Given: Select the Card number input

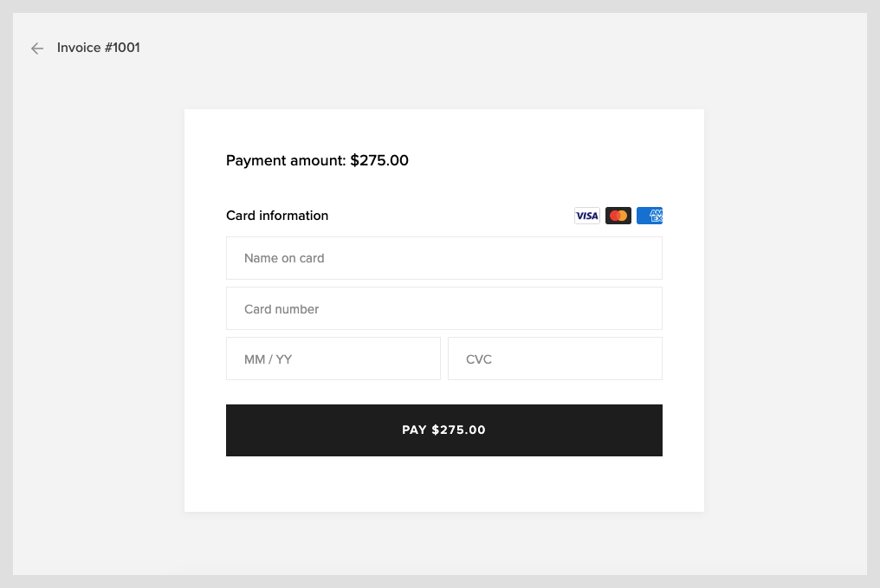Looking at the screenshot, I should click(443, 309).
